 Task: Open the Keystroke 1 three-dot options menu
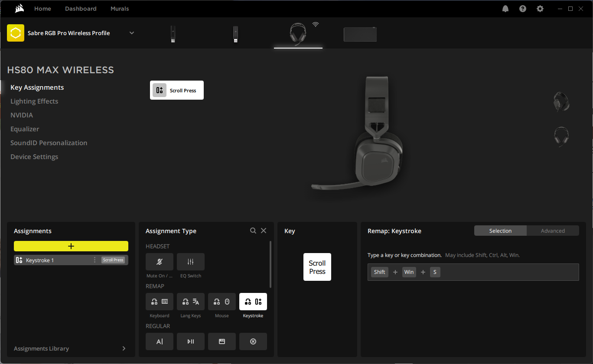point(94,260)
